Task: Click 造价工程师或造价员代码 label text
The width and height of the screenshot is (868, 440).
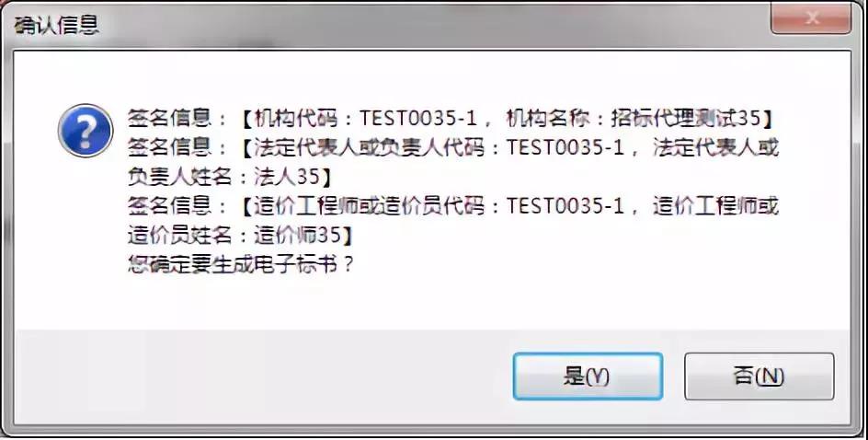Action: [370, 206]
